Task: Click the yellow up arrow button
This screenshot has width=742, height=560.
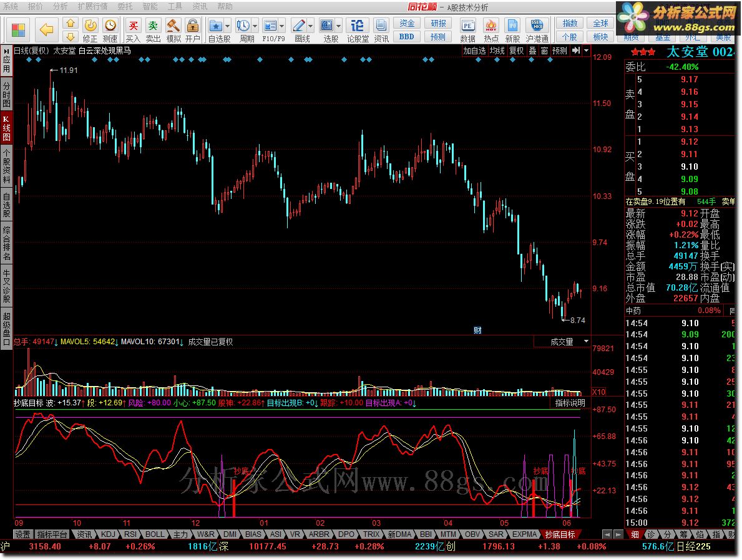Action: (x=70, y=23)
